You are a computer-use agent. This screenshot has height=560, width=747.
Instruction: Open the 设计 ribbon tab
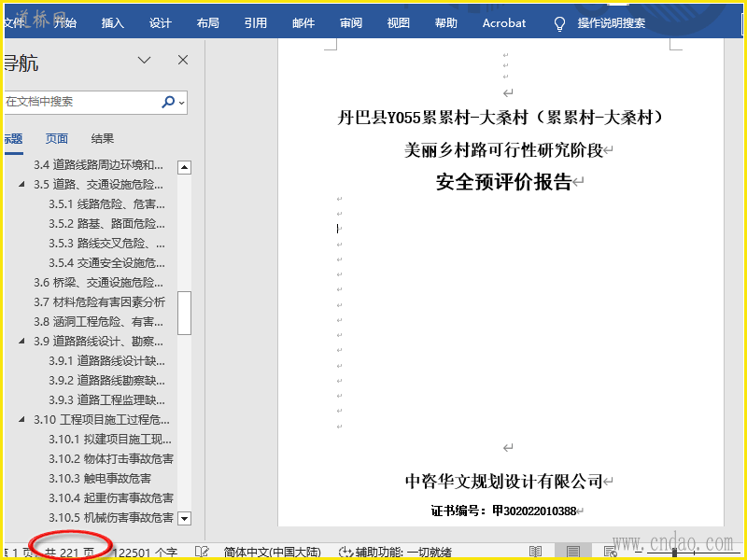160,22
